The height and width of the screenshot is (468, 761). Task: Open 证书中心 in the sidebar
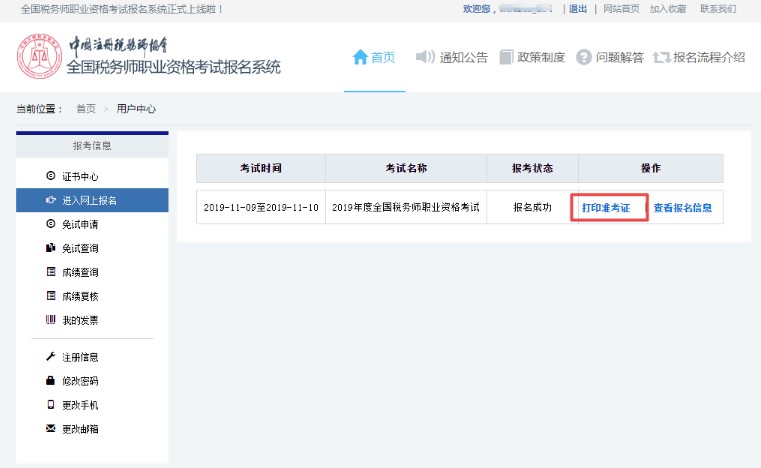80,176
